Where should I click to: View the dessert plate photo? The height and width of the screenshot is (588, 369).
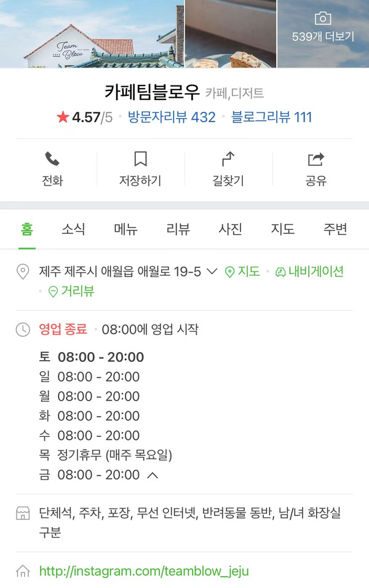(231, 34)
